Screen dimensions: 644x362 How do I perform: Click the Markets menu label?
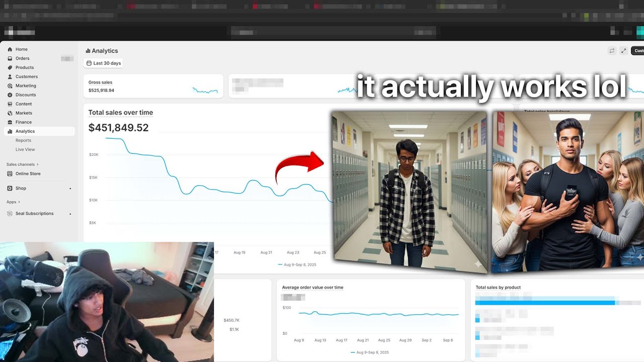[x=24, y=113]
